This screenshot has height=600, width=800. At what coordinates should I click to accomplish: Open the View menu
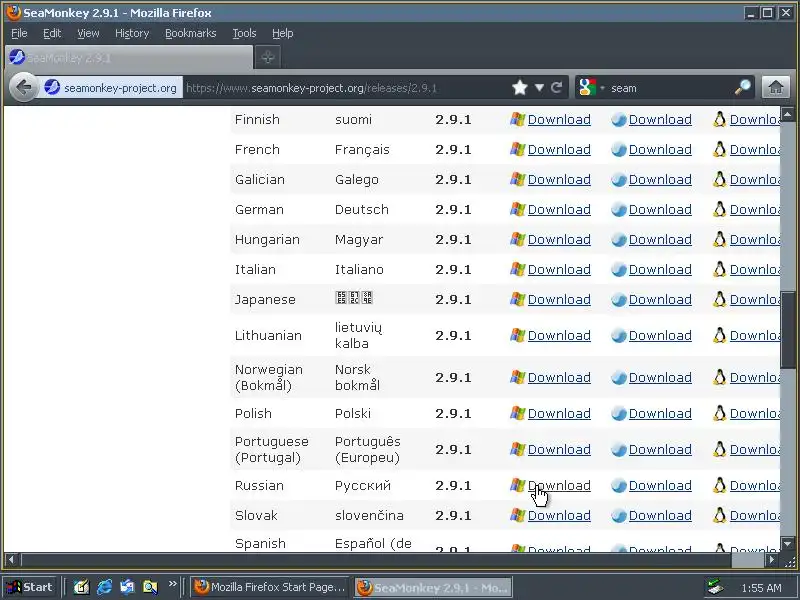(x=88, y=33)
